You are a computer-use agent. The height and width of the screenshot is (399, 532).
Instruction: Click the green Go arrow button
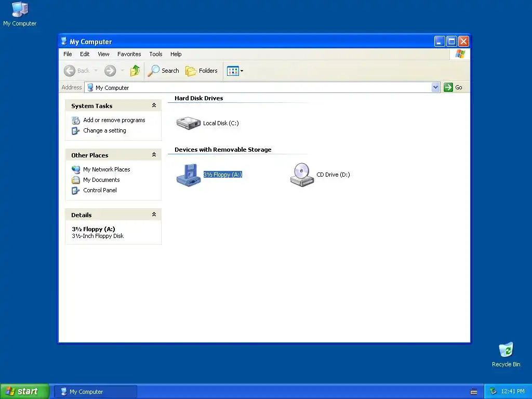coord(448,87)
